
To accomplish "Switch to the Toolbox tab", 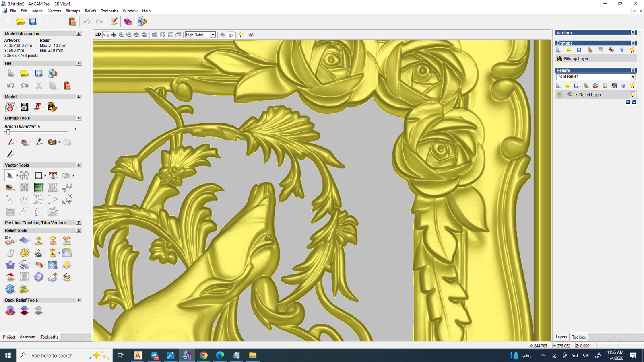I will [579, 337].
